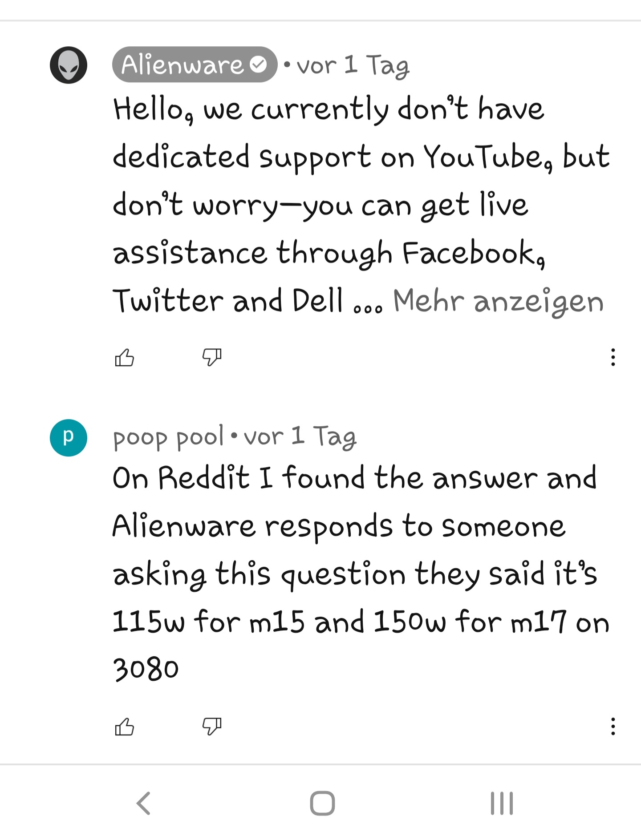Dislike the Alienware reply with thumbs down

pyautogui.click(x=212, y=357)
